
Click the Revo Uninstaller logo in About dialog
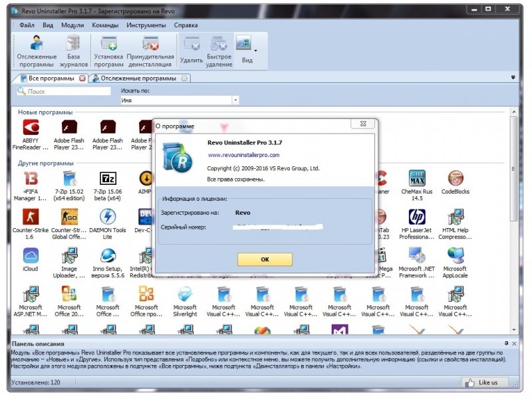[x=177, y=157]
